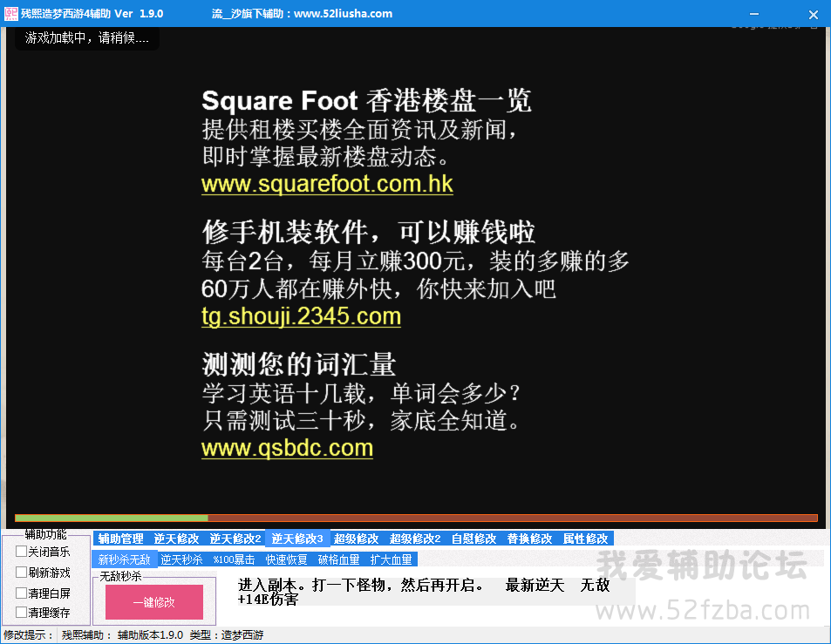
Task: Minimize the 残熙造梦西游4辅助 window
Action: 754,14
